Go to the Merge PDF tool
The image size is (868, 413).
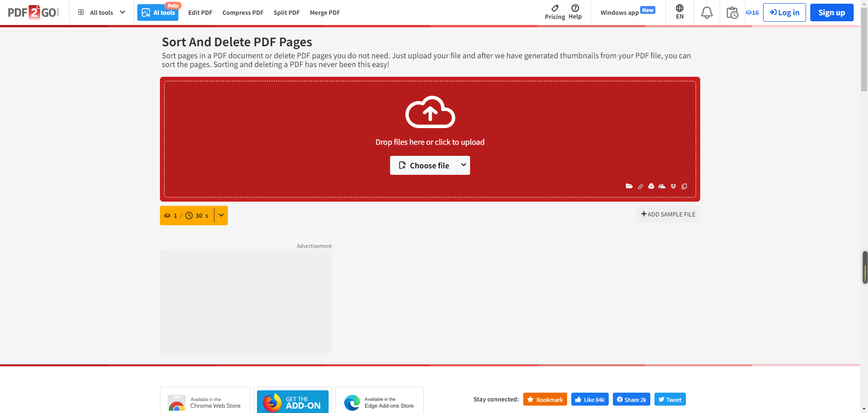(324, 13)
